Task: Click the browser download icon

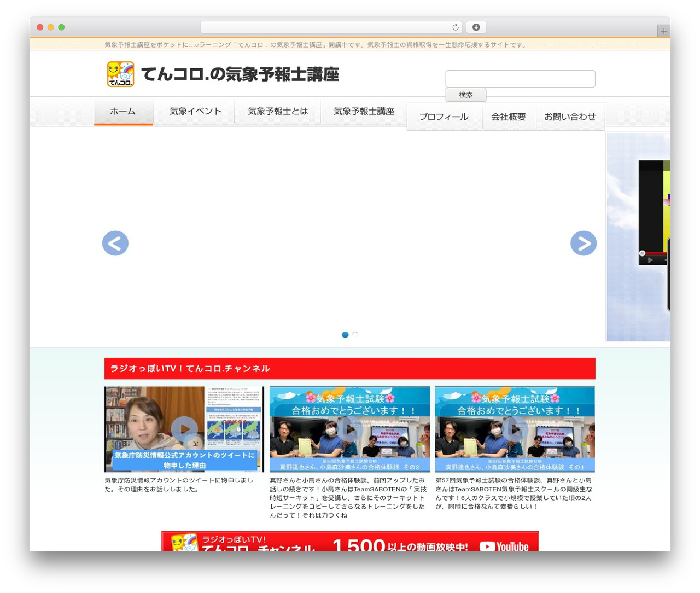Action: tap(476, 27)
